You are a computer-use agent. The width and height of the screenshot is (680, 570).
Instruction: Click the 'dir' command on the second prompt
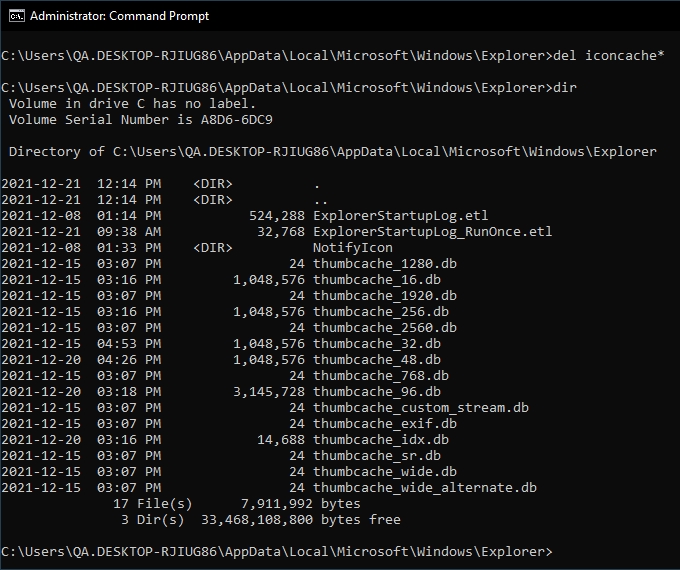coord(564,87)
